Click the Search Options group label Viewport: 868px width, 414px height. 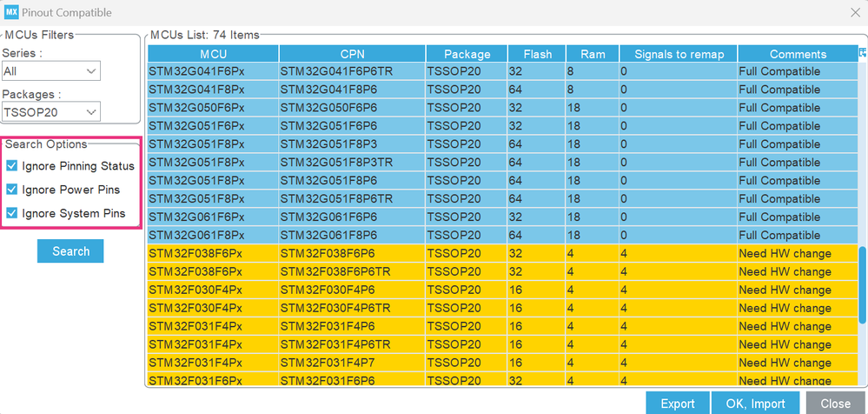[47, 144]
